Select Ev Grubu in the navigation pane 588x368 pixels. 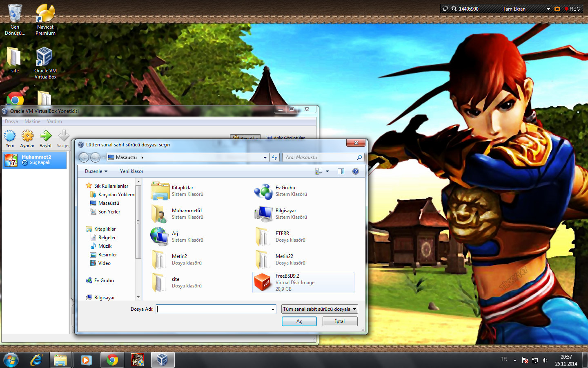[x=100, y=280]
